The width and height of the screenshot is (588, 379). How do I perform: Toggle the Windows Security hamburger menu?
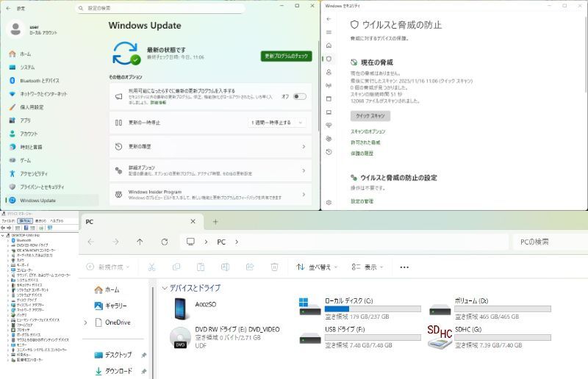[x=329, y=32]
